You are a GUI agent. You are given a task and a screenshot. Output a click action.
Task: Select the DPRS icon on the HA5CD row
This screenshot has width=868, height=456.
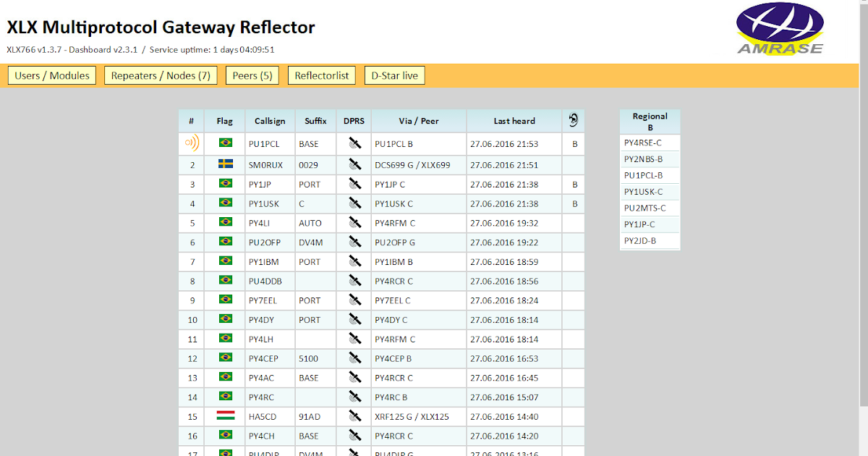(354, 416)
